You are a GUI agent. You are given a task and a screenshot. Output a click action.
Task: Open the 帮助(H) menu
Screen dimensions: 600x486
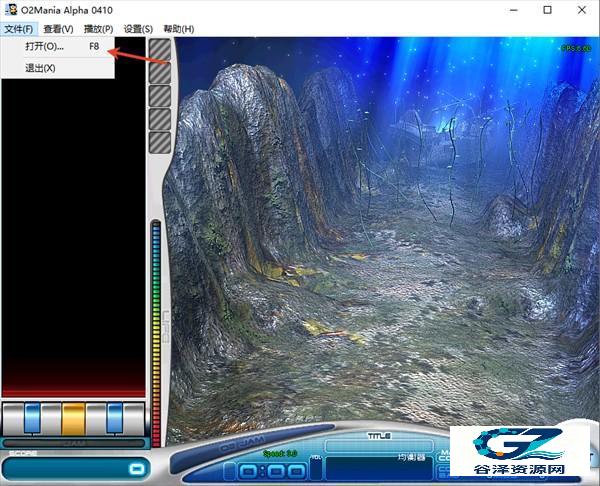[179, 29]
